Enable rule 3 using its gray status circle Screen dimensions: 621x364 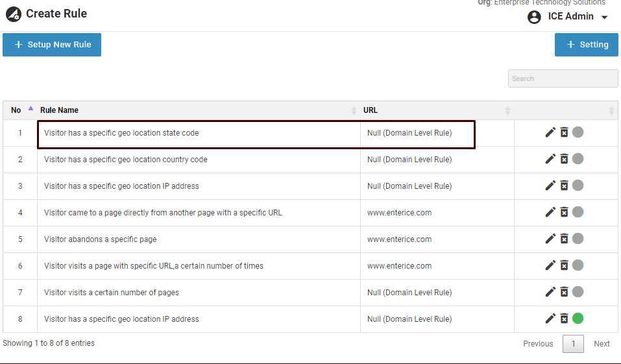(x=578, y=186)
